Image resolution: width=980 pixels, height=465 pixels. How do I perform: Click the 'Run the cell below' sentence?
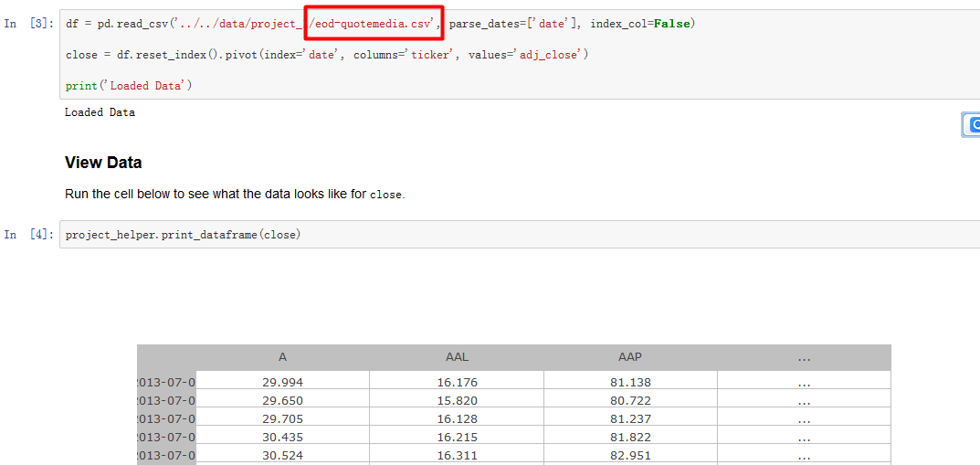[x=234, y=195]
